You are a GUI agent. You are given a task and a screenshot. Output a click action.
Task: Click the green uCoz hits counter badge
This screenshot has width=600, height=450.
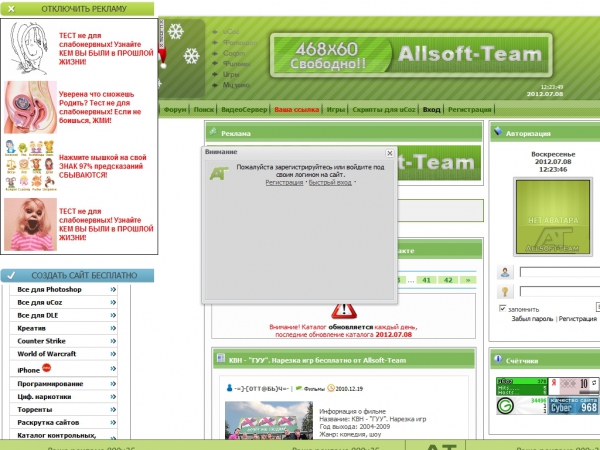click(x=522, y=386)
